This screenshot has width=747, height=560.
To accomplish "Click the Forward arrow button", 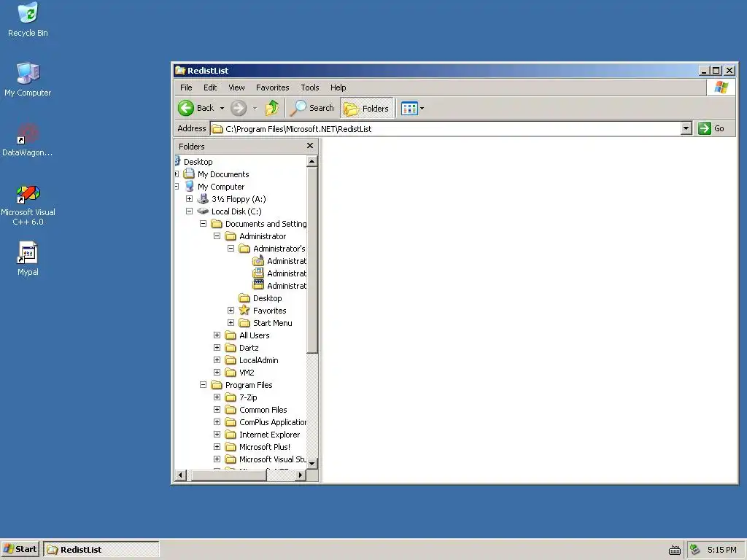I will [239, 108].
